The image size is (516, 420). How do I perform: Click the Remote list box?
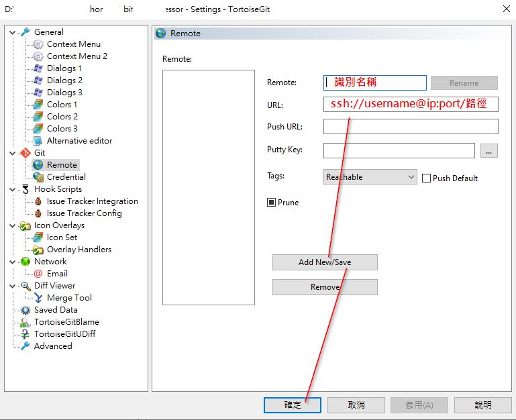coord(209,187)
